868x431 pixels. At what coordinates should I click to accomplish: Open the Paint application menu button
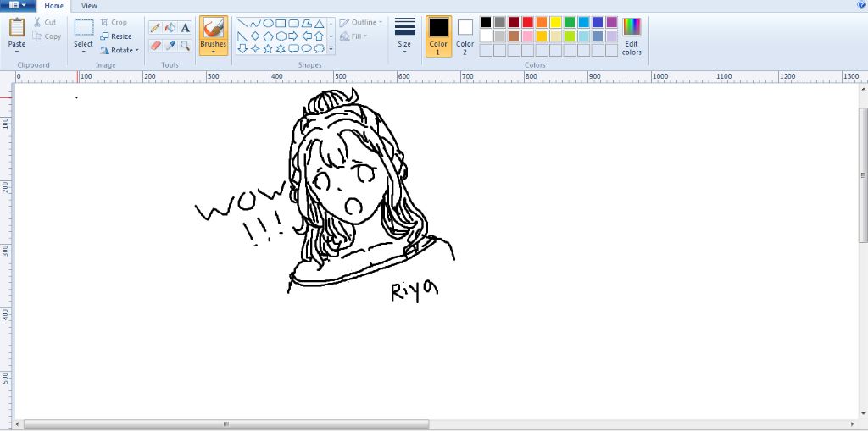tap(18, 6)
